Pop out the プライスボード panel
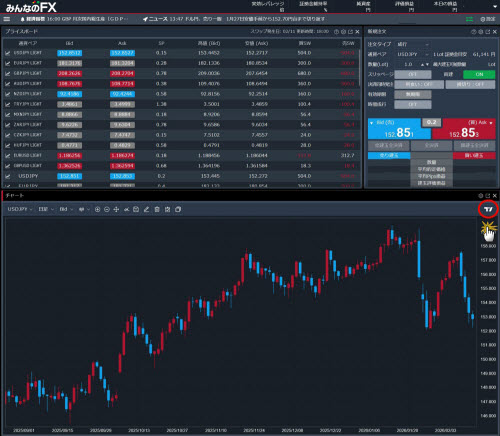 pyautogui.click(x=350, y=32)
